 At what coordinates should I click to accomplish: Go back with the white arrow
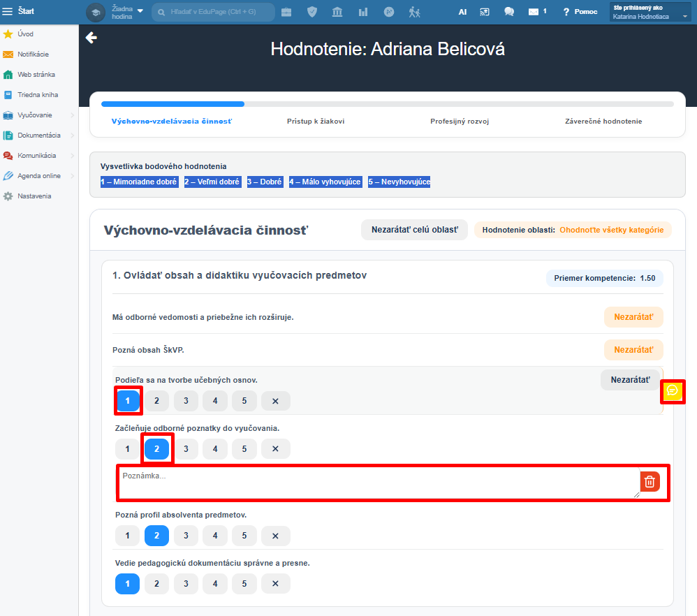(x=91, y=38)
